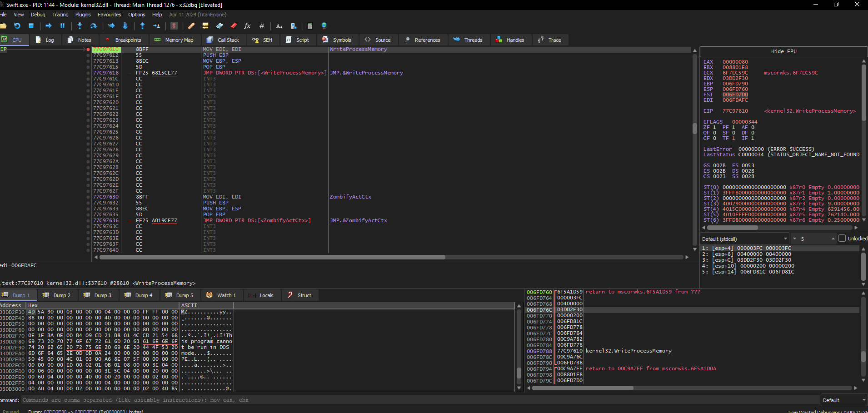Open the Favourites menu
The height and width of the screenshot is (413, 868).
click(109, 15)
